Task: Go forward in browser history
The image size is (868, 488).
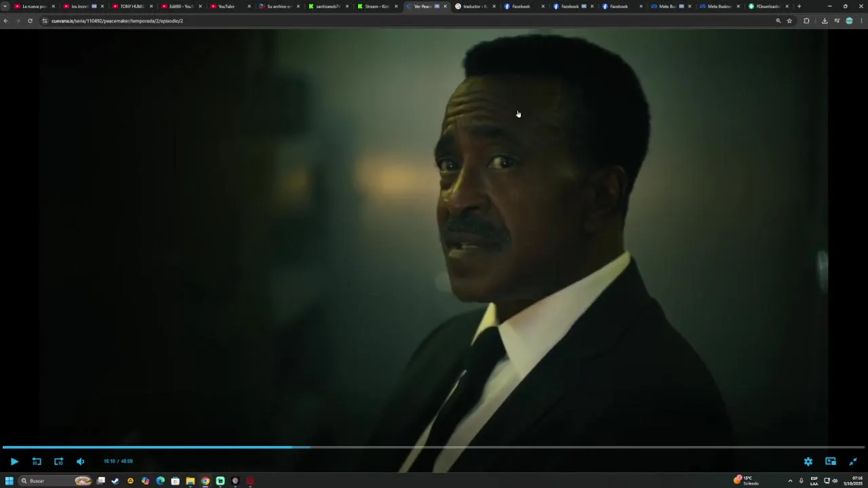Action: [x=18, y=21]
